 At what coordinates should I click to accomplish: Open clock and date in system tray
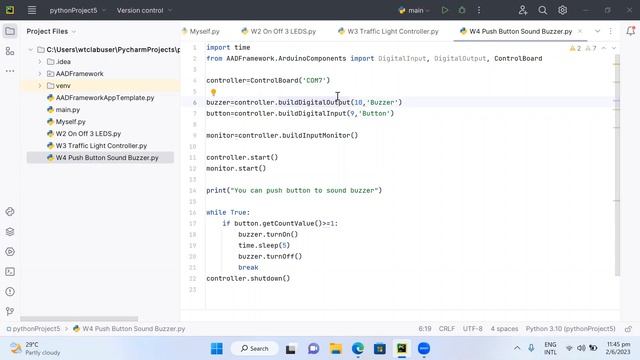coord(618,348)
